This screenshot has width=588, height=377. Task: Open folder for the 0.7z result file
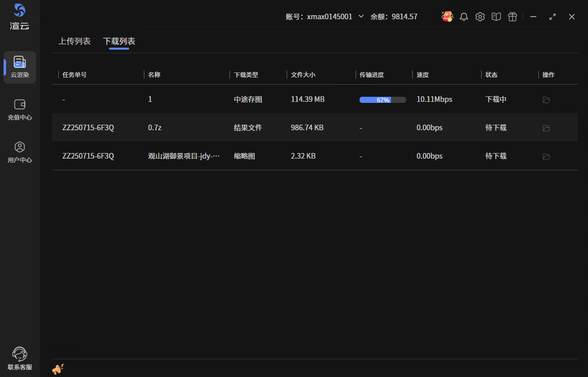(546, 128)
